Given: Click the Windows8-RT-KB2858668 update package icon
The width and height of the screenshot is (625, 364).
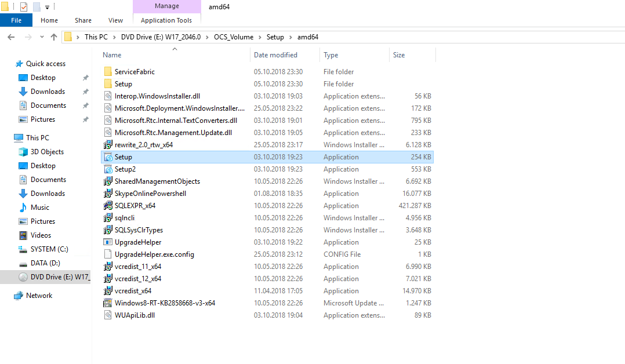Looking at the screenshot, I should (x=108, y=303).
